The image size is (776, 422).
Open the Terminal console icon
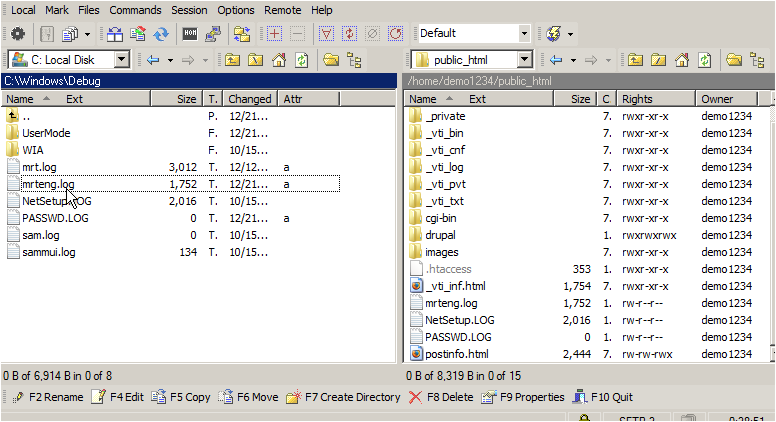coord(190,34)
